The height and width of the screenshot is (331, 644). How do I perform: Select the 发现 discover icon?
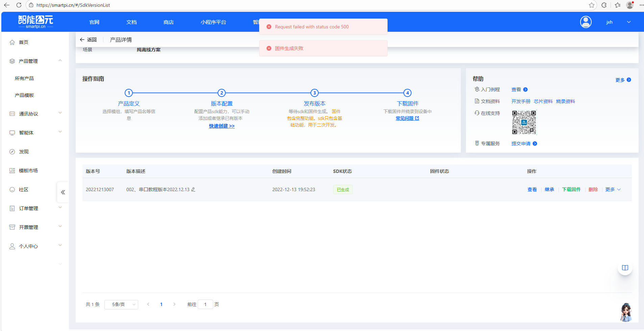[12, 151]
